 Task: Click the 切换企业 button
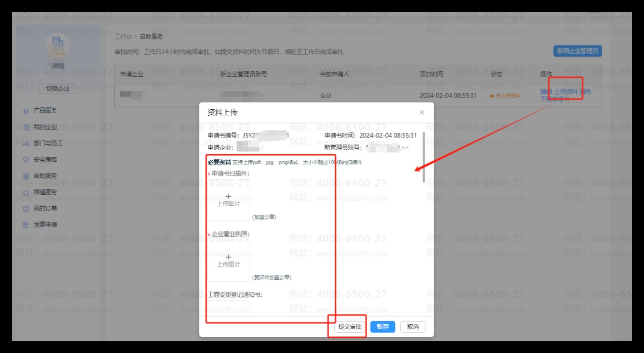click(58, 89)
